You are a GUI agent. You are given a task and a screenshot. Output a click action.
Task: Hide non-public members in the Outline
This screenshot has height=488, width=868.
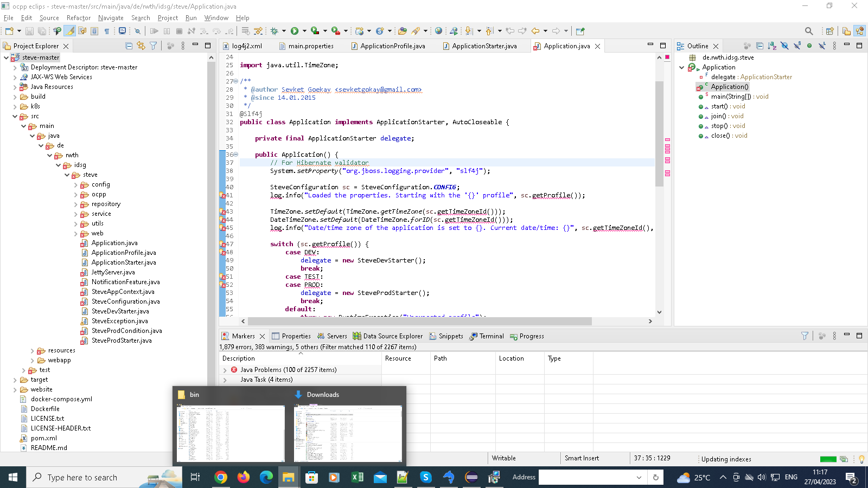tap(809, 46)
